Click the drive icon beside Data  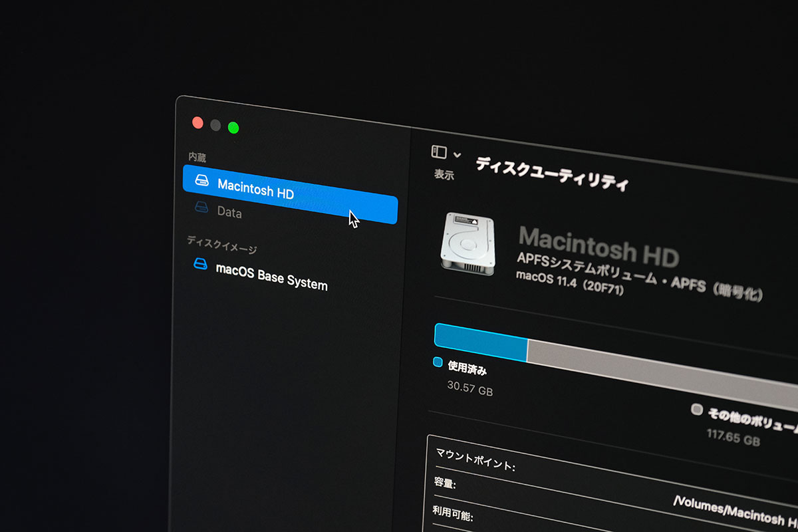tap(201, 208)
